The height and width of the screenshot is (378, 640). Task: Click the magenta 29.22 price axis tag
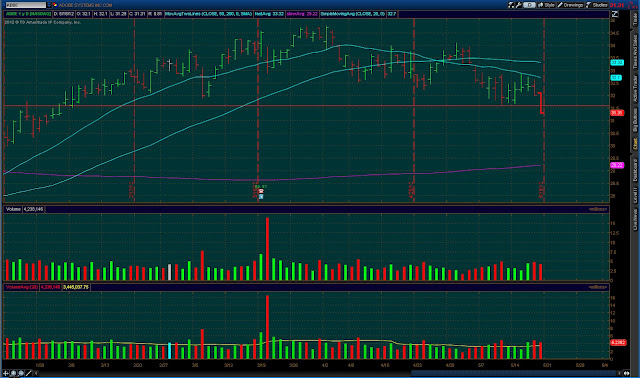coord(616,165)
